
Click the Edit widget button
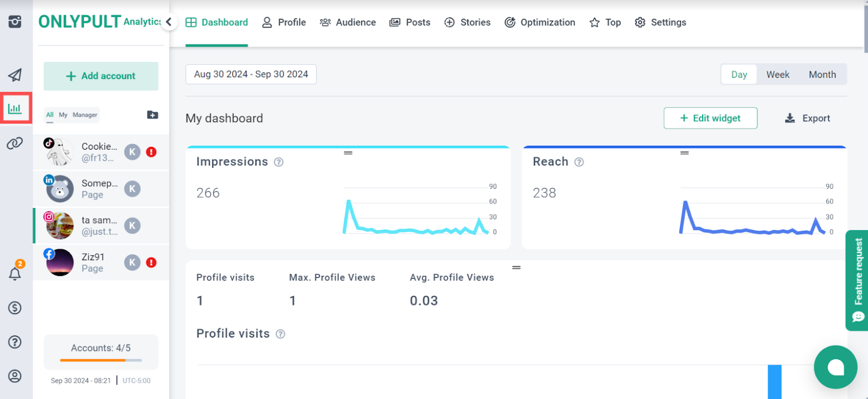pos(710,118)
